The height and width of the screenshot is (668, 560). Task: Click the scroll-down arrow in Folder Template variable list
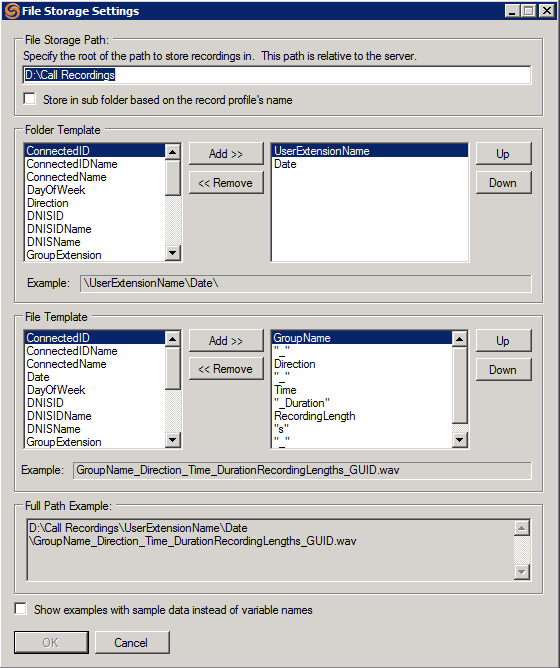(173, 253)
